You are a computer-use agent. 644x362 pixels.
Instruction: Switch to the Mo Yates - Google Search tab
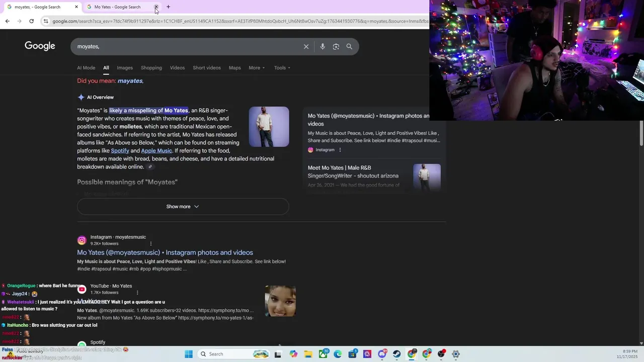[117, 7]
